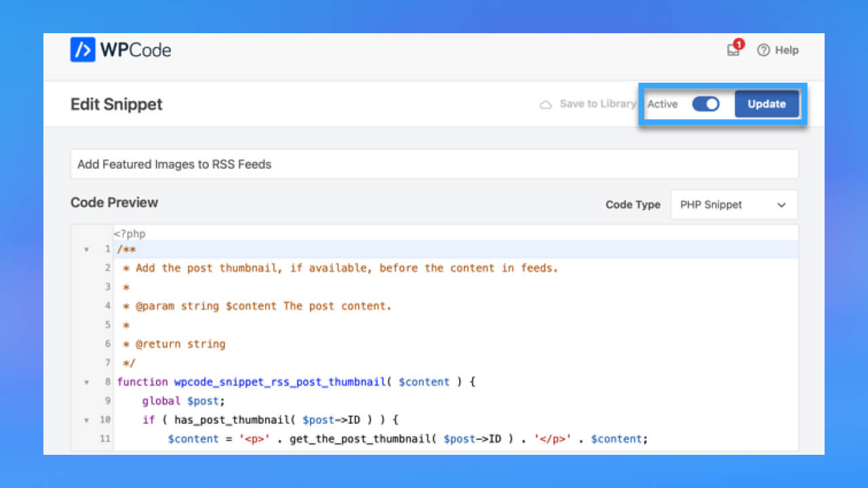Click the function wpcode_snippet_rss_post_thumbnail line
The height and width of the screenshot is (488, 868).
coord(296,382)
